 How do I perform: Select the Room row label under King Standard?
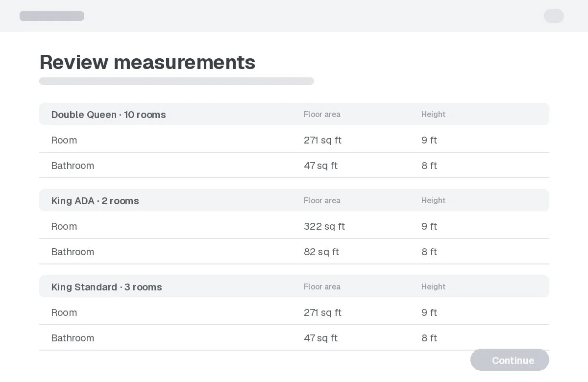click(64, 312)
